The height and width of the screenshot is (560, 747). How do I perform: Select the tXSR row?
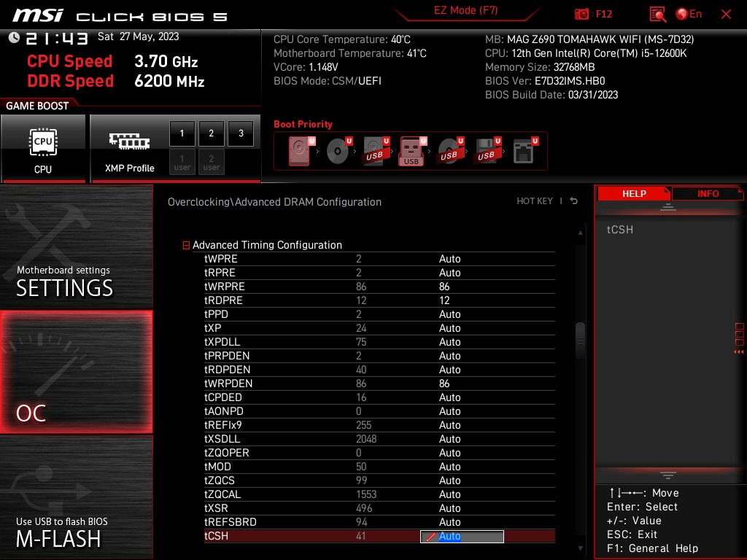click(x=379, y=508)
